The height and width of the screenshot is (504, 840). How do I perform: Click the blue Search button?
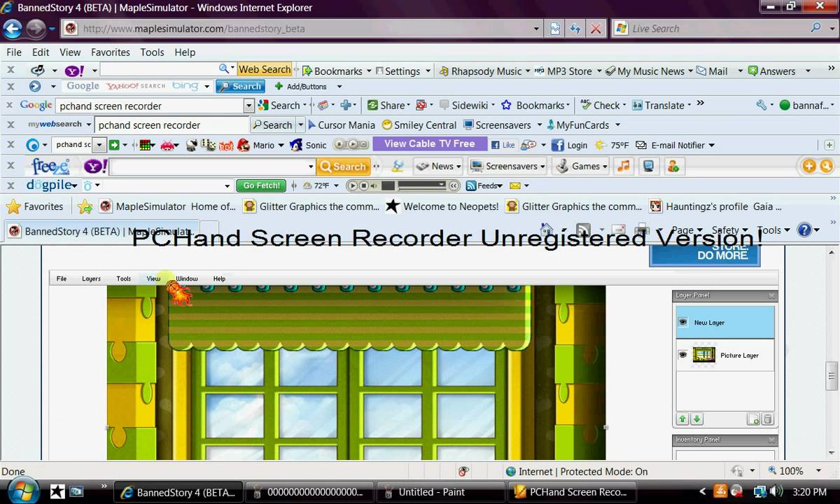[239, 86]
